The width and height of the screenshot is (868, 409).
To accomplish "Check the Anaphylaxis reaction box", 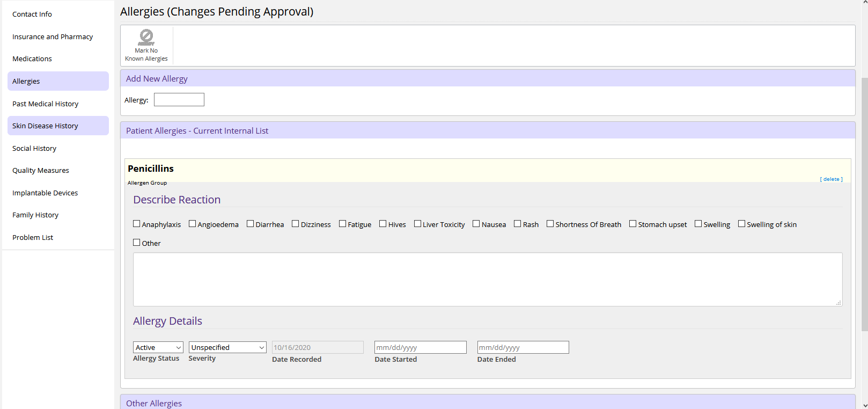I will tap(137, 224).
